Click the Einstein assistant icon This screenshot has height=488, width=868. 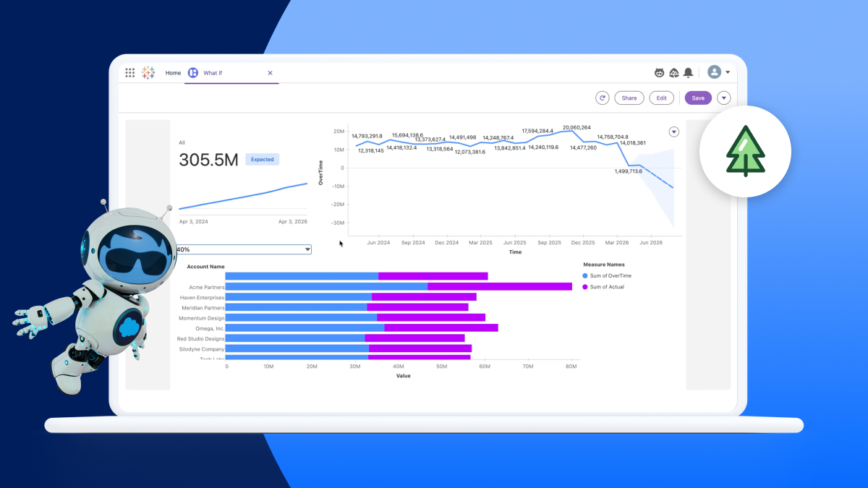click(x=659, y=72)
